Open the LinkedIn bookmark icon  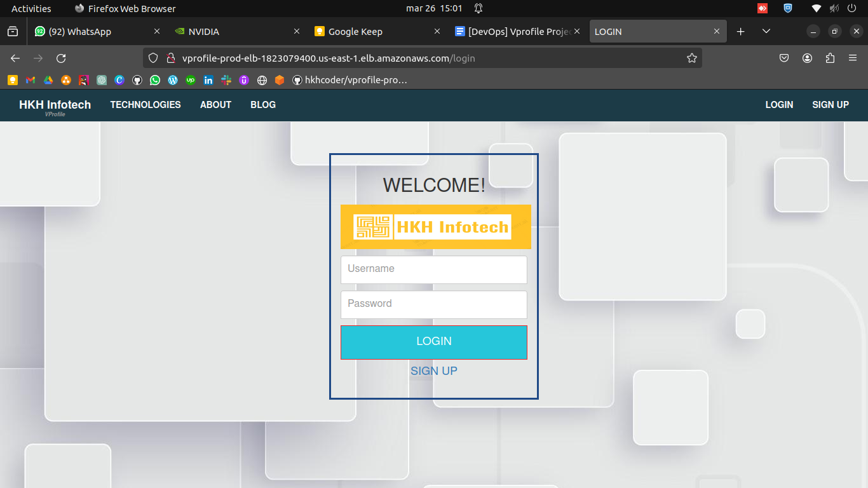point(208,80)
